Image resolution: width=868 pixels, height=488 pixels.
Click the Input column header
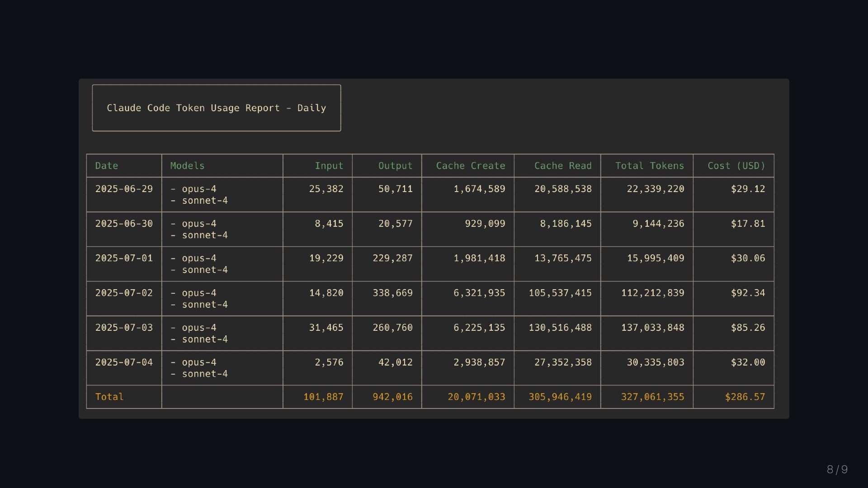[x=329, y=166]
